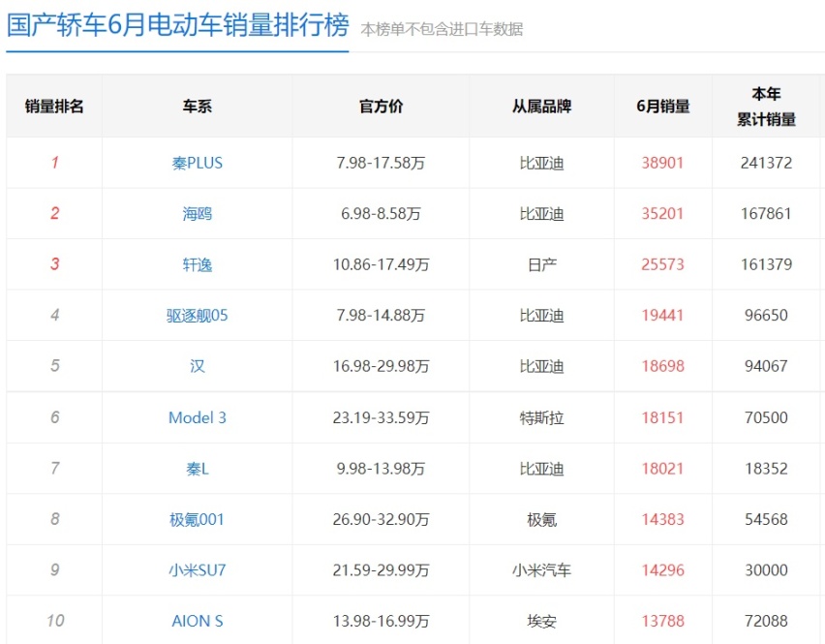Click the 车系 column header

198,107
